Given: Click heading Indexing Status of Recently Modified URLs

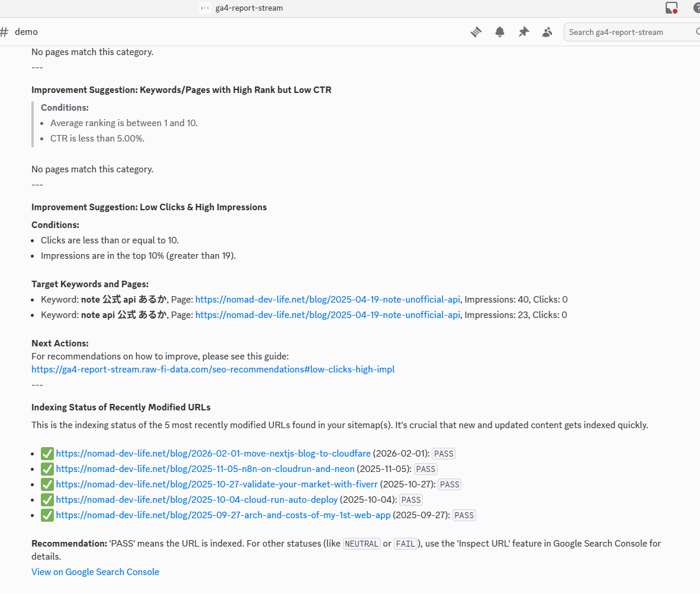Looking at the screenshot, I should tap(121, 407).
